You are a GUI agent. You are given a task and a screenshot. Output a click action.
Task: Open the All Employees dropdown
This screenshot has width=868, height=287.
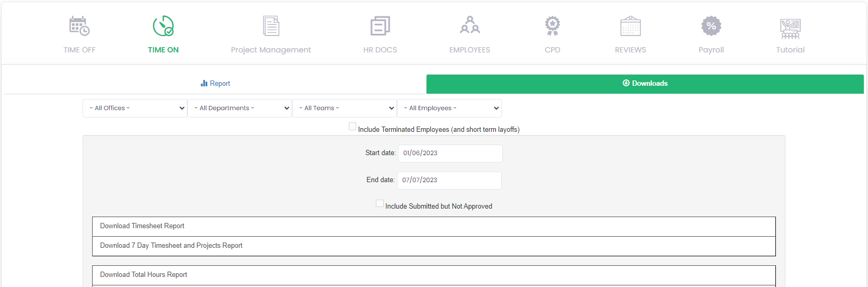(x=449, y=108)
